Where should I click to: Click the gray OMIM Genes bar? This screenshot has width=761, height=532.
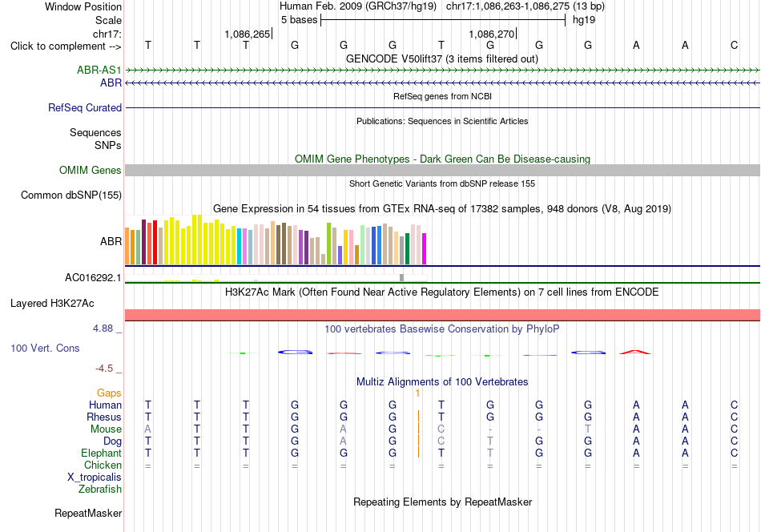(x=442, y=170)
